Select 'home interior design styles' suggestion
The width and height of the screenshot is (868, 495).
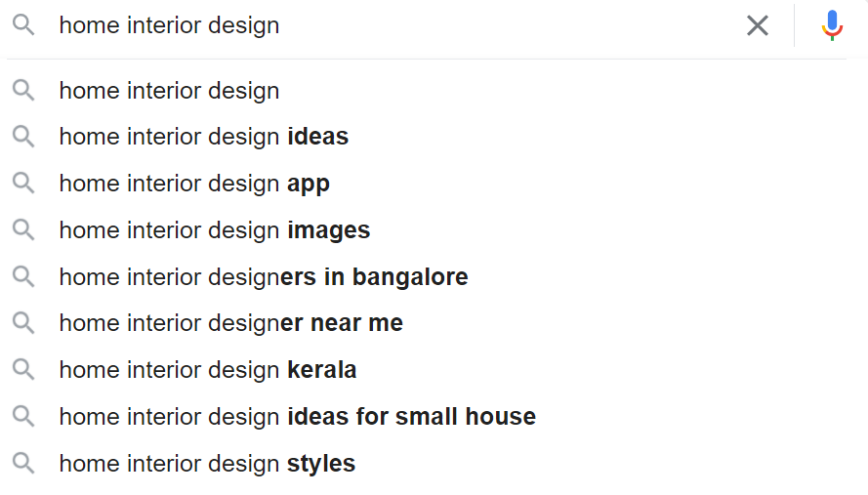point(207,464)
